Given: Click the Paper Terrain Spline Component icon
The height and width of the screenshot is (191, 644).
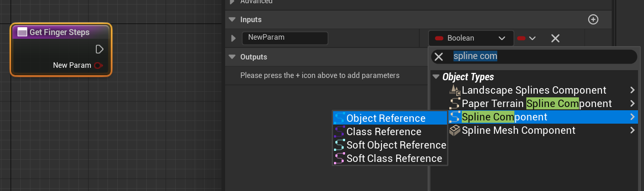Looking at the screenshot, I should [455, 104].
